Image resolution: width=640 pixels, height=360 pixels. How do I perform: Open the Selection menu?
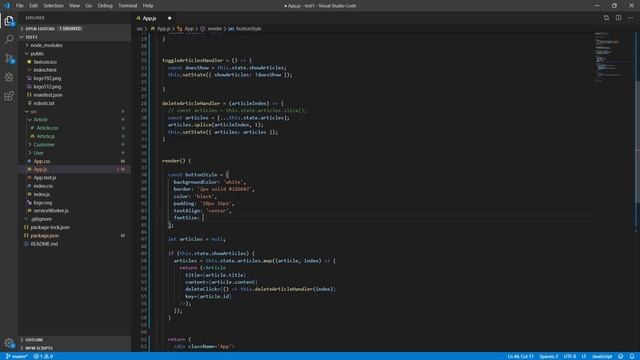53,6
